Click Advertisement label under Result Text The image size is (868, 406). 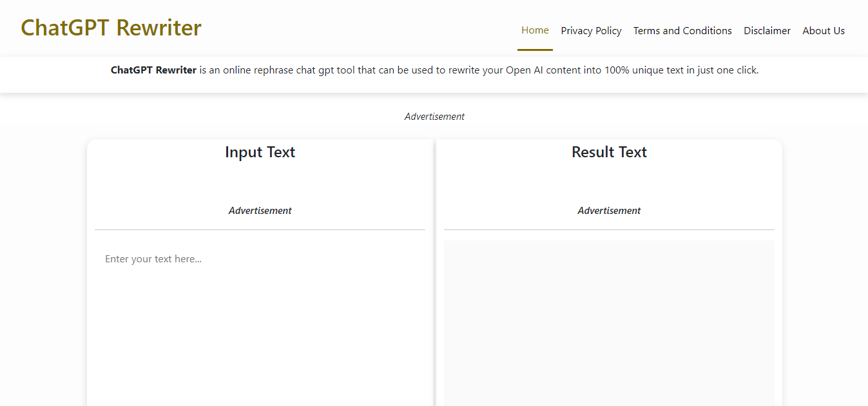[609, 211]
